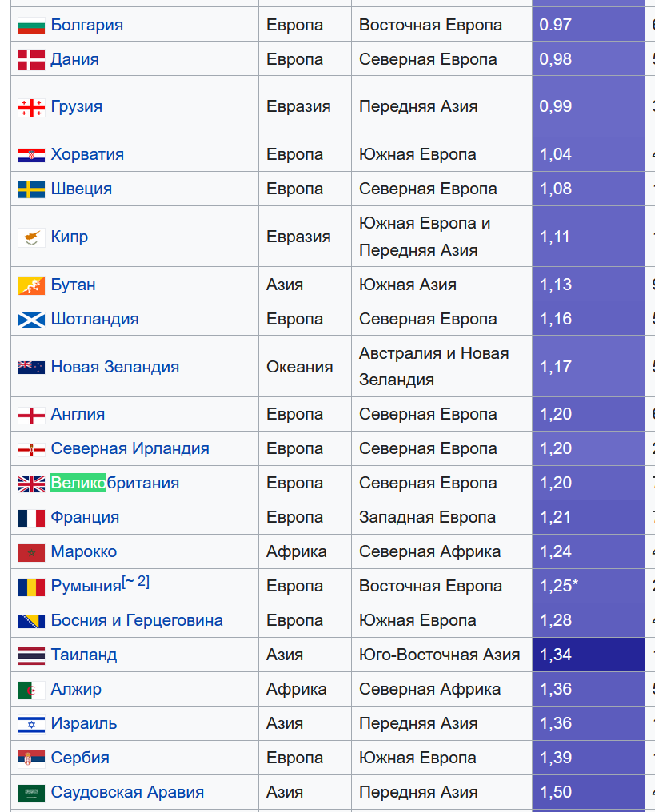The width and height of the screenshot is (655, 812).
Task: Click the Bulgaria flag icon
Action: click(31, 25)
